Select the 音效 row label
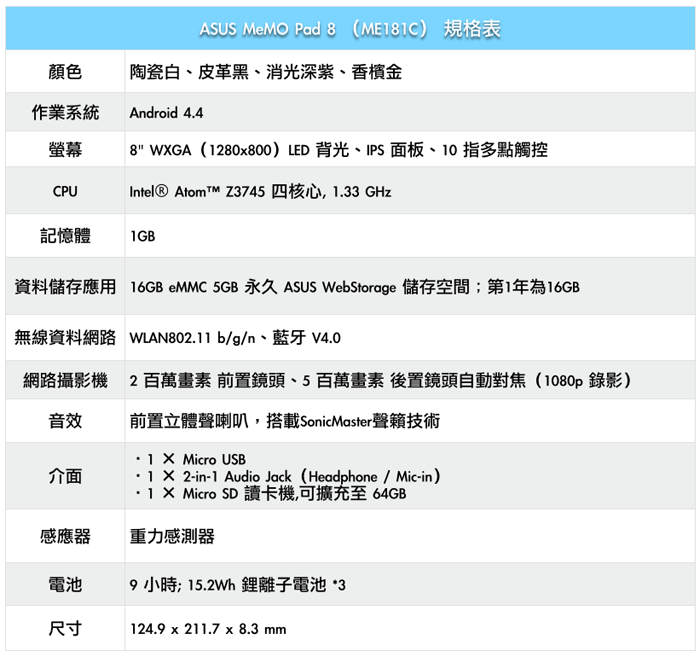This screenshot has height=657, width=700. click(65, 421)
